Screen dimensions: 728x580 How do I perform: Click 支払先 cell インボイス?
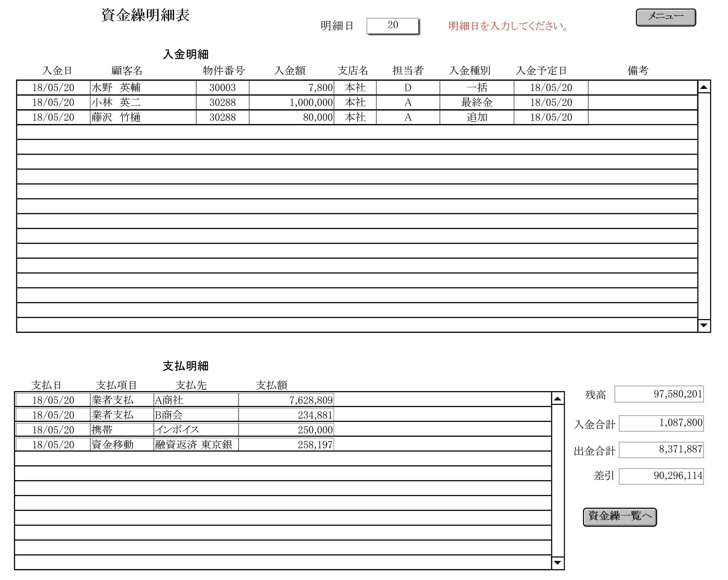click(x=196, y=430)
